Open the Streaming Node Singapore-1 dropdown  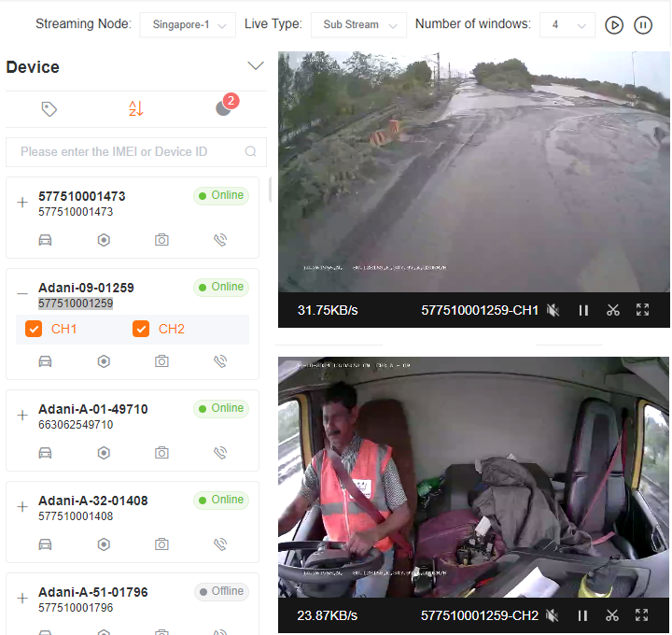(188, 25)
